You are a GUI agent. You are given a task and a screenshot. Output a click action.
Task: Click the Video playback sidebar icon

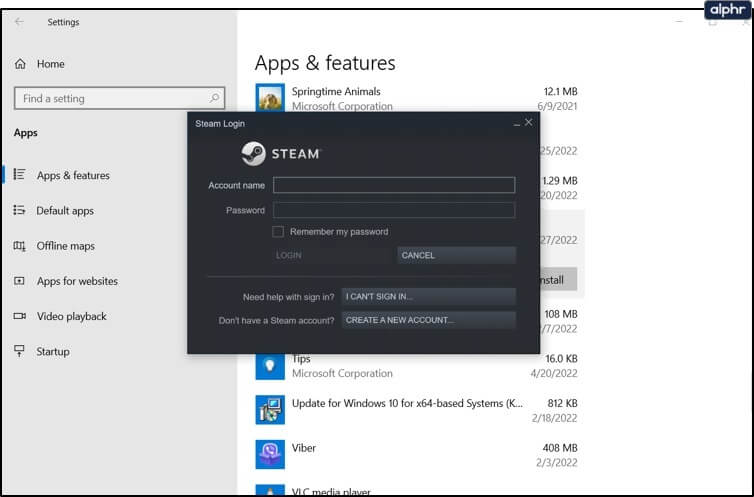(19, 316)
